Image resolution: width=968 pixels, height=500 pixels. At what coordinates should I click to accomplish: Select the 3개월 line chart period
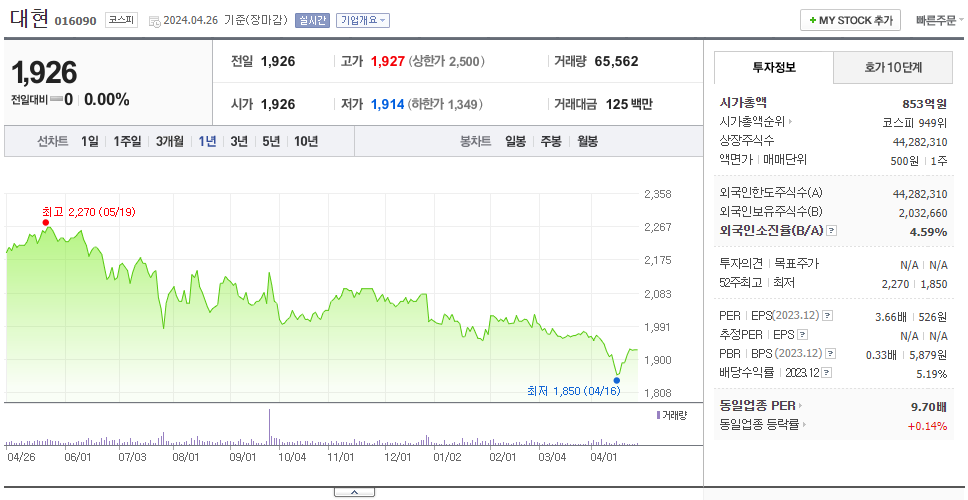tap(170, 141)
